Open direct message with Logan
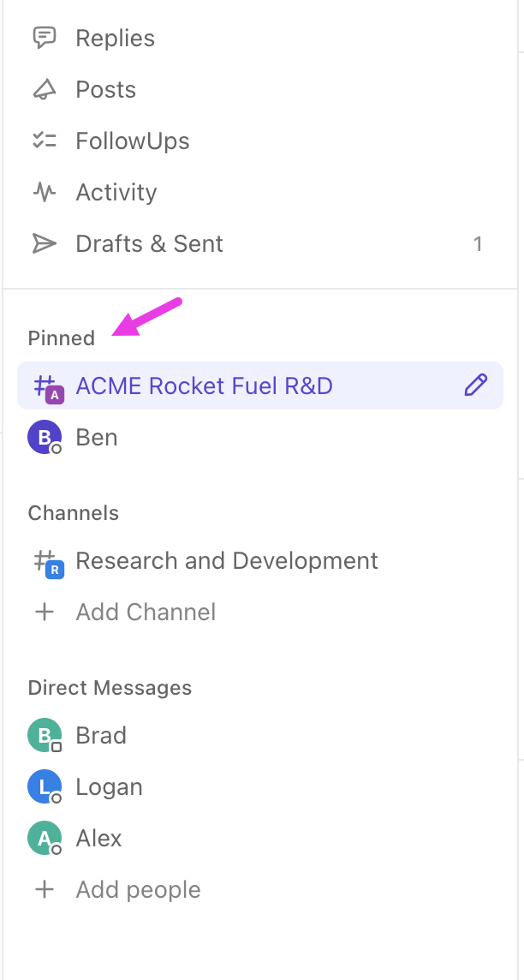Screen dimensions: 524x980 pyautogui.click(x=109, y=786)
